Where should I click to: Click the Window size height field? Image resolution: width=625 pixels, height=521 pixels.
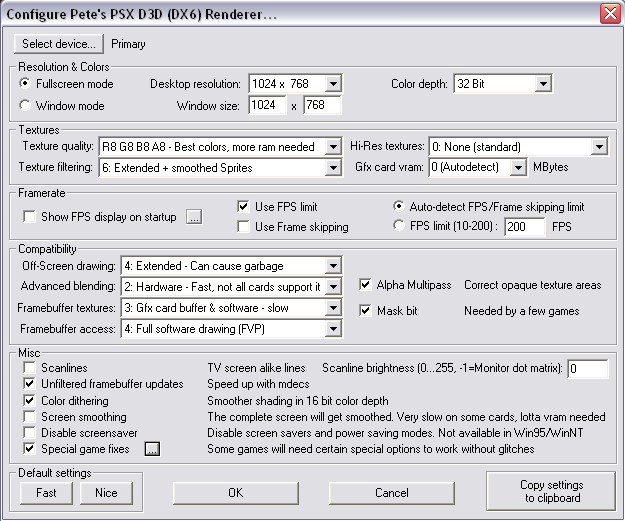pos(322,105)
